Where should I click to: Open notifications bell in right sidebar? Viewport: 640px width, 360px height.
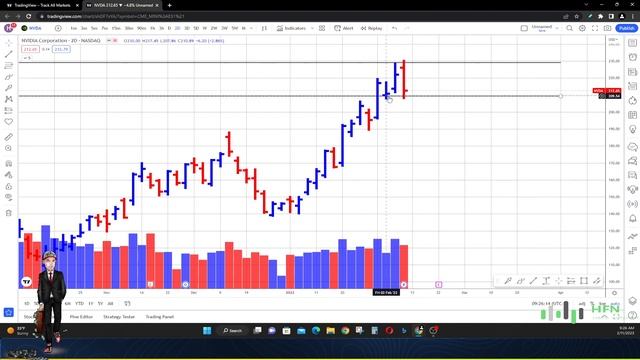click(x=633, y=219)
